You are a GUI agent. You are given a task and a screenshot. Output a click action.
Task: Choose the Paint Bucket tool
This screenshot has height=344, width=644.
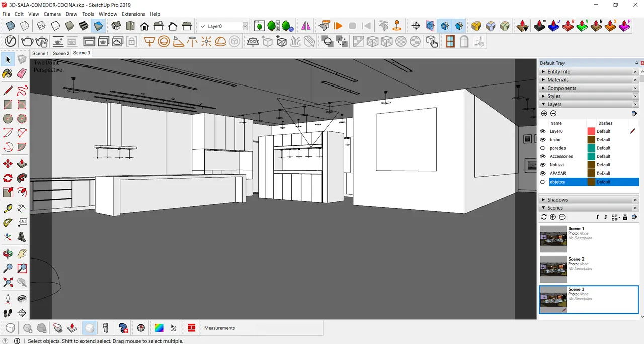[8, 74]
